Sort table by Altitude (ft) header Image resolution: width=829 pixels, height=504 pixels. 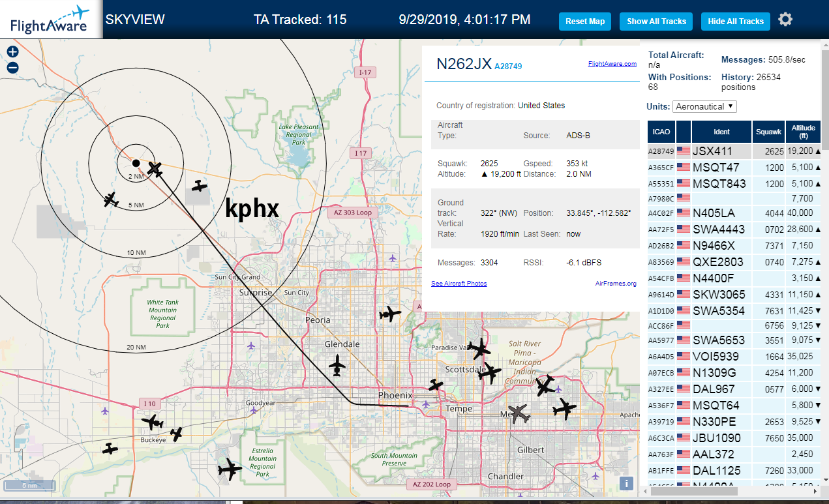coord(804,131)
